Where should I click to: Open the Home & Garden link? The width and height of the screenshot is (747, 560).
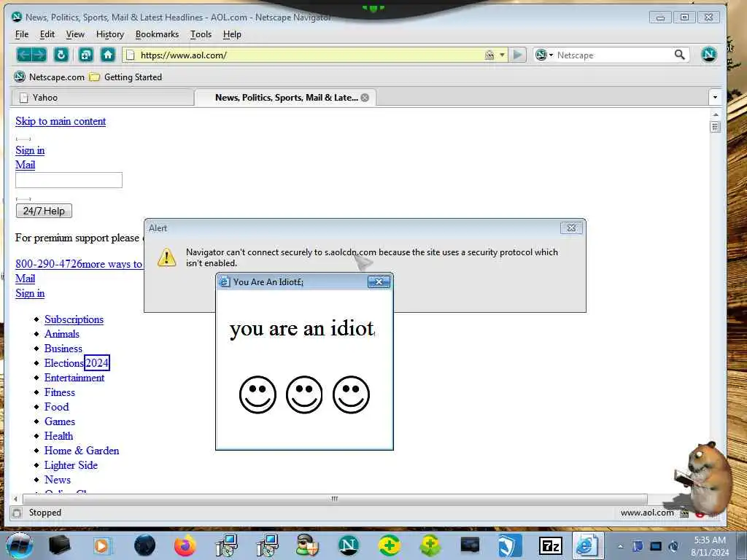point(82,451)
